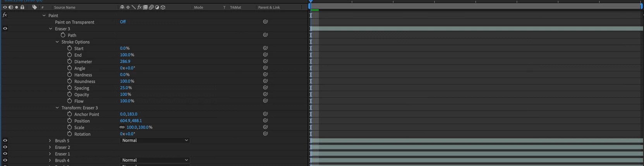Open Brush 4 blend mode dropdown
This screenshot has width=644, height=166.
pyautogui.click(x=155, y=160)
